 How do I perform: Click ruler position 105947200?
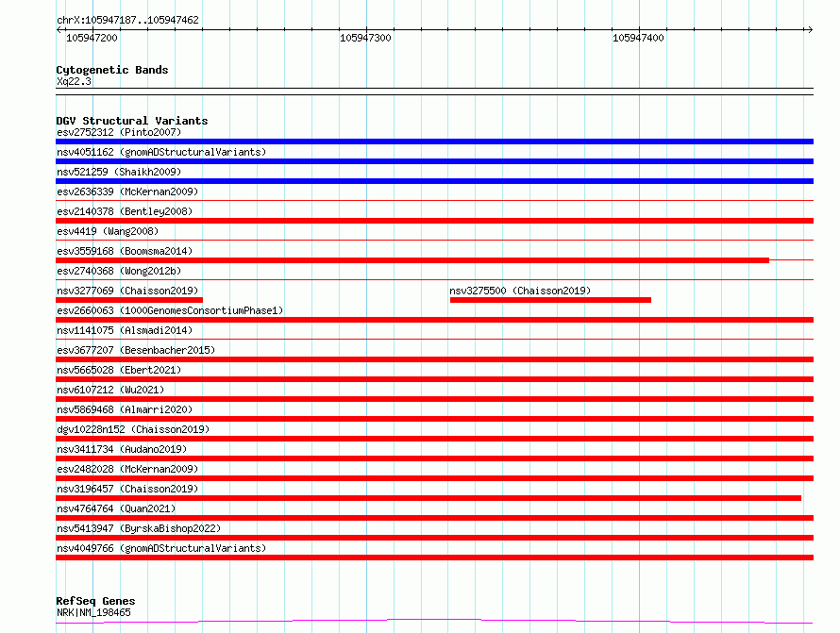92,38
